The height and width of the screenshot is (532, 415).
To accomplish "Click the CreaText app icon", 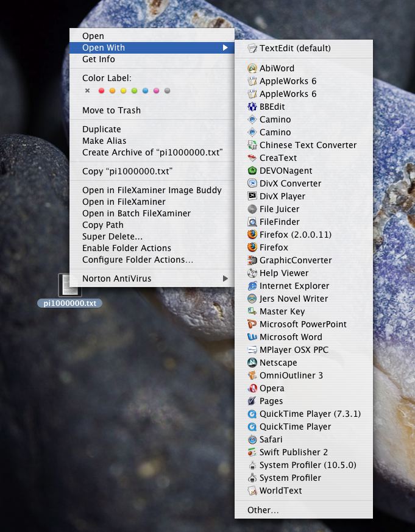I will (252, 158).
